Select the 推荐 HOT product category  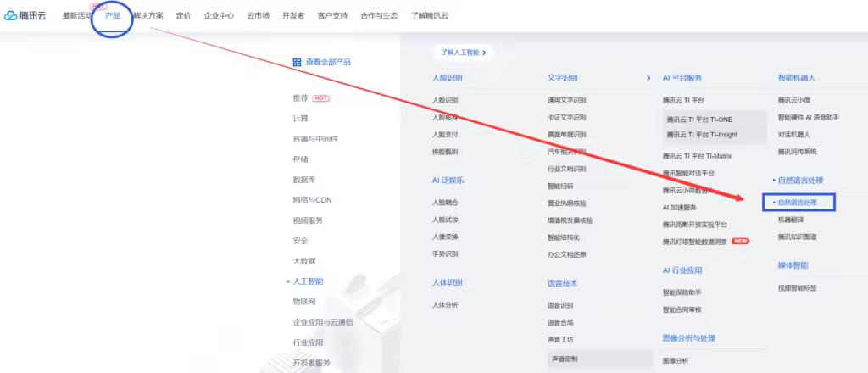click(311, 98)
